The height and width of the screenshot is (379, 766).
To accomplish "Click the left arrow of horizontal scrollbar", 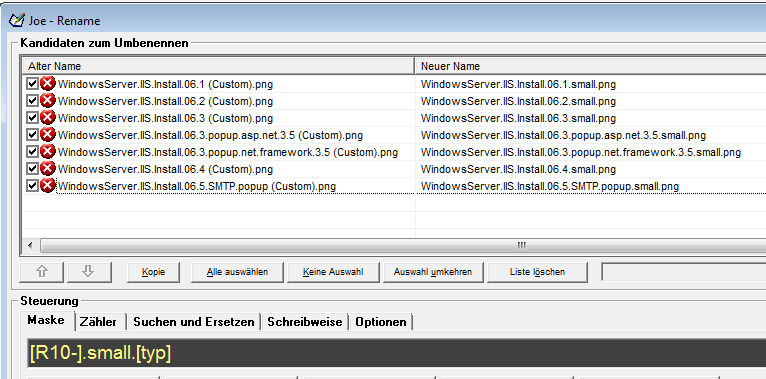I will click(30, 245).
